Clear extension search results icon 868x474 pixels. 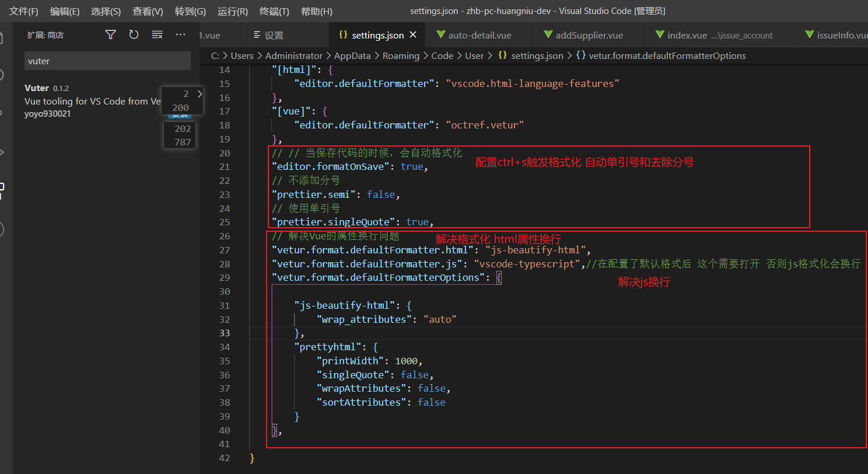[x=157, y=35]
